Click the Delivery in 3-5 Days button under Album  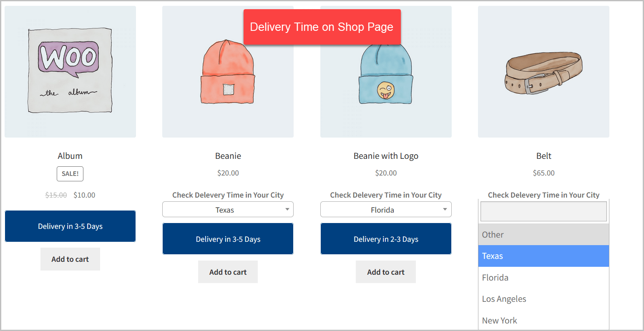[x=70, y=226]
